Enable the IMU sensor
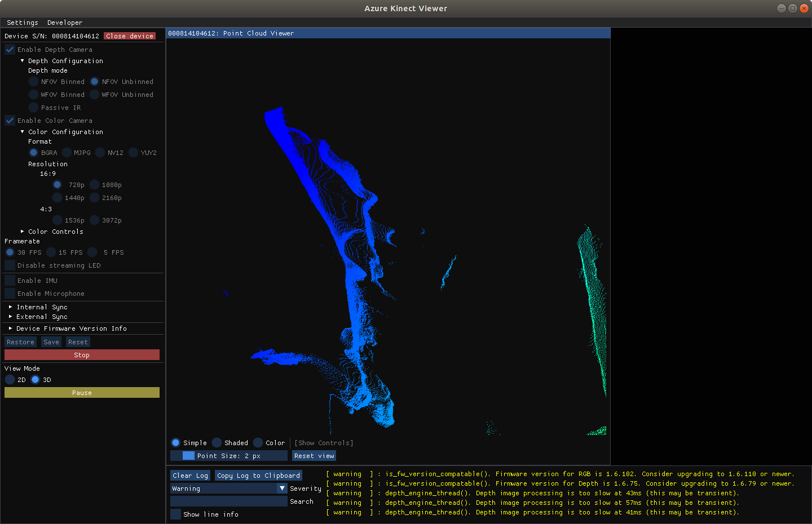 tap(9, 280)
